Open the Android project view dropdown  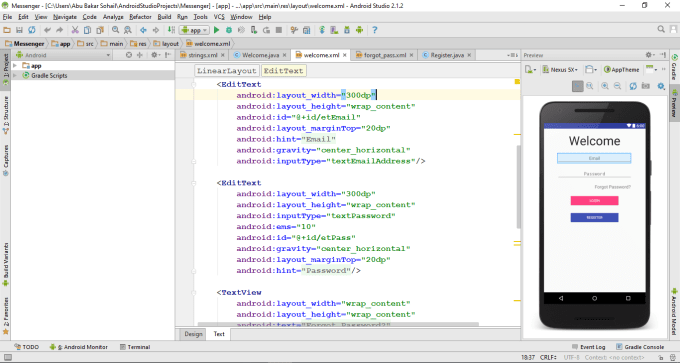[x=63, y=55]
